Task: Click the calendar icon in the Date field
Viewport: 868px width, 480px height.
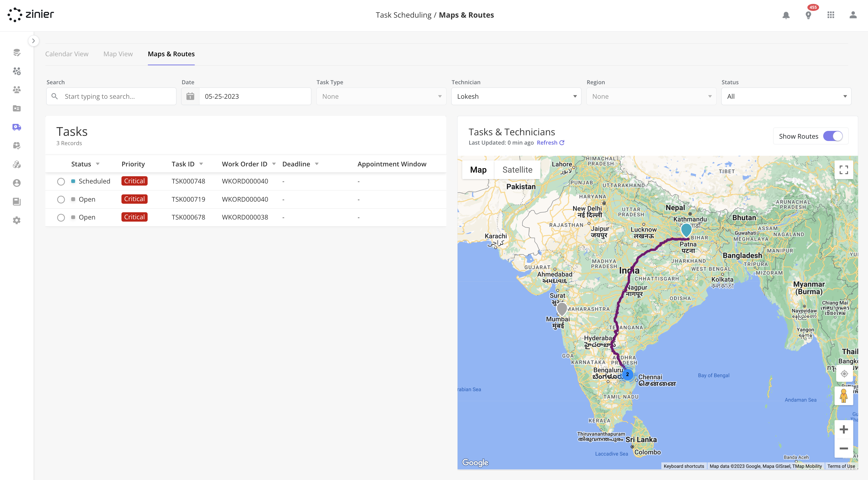Action: pyautogui.click(x=190, y=96)
